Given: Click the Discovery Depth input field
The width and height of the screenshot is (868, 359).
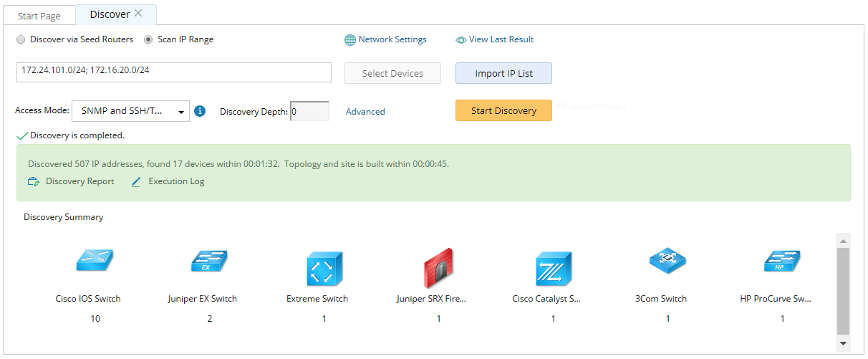Looking at the screenshot, I should [x=309, y=111].
